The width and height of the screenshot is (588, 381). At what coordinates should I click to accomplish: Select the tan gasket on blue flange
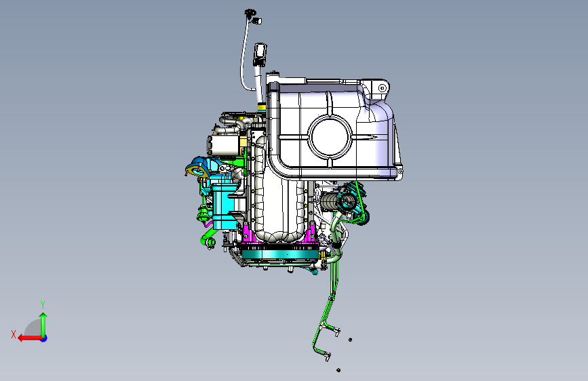coord(197,172)
